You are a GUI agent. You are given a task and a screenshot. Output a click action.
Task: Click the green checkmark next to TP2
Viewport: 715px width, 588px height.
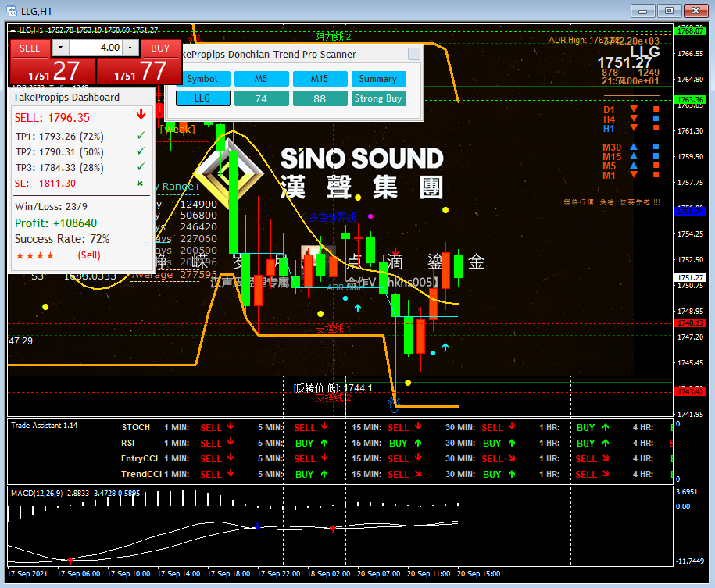[141, 151]
